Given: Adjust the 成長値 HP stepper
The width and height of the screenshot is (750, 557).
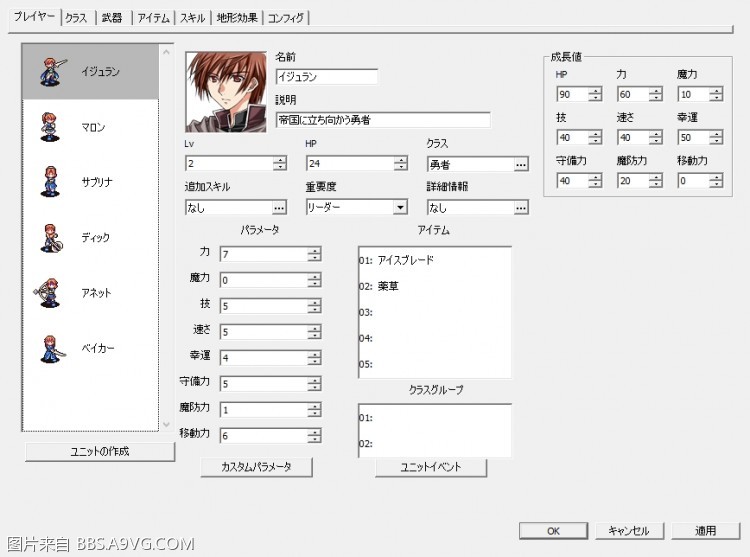Looking at the screenshot, I should 595,94.
